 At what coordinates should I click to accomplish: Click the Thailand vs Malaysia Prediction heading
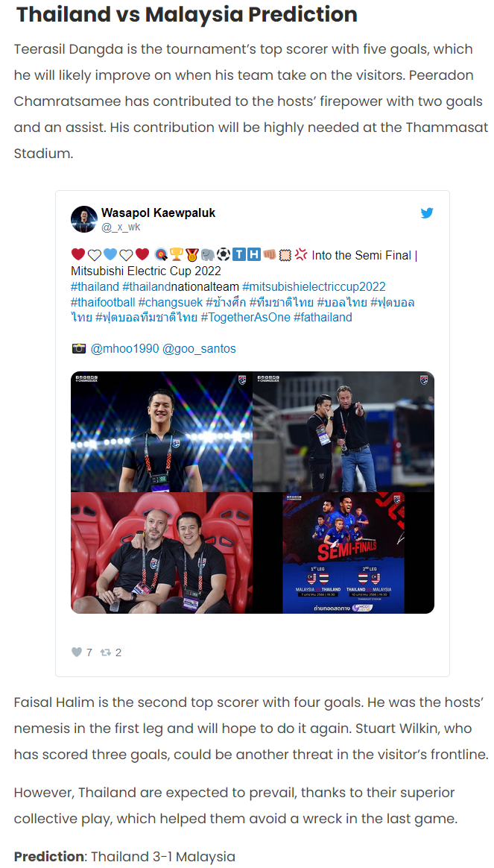(187, 14)
